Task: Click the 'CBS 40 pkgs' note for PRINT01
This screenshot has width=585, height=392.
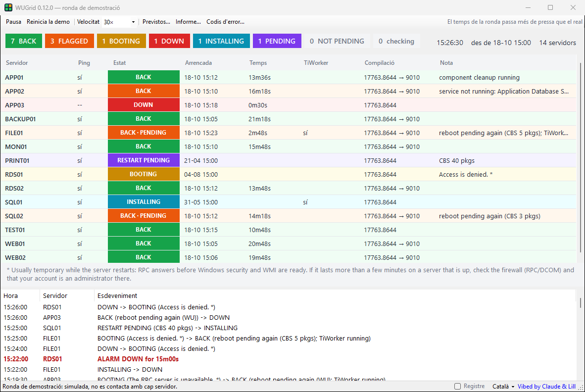Action: click(x=457, y=161)
